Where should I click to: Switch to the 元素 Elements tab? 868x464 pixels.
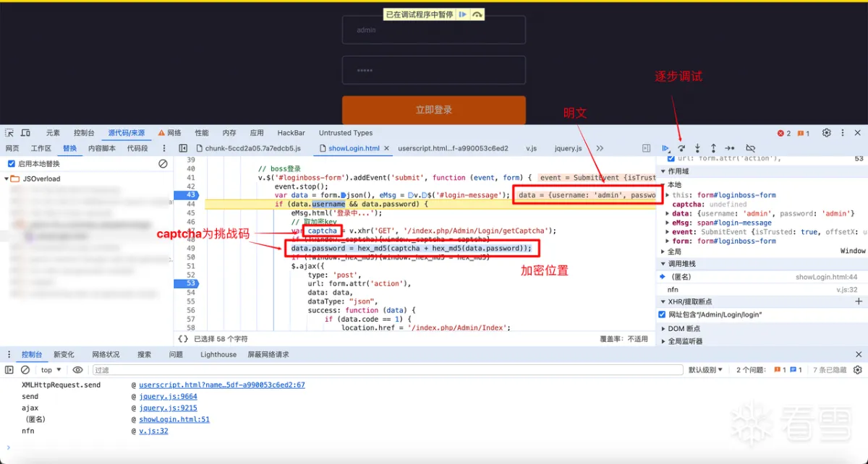pos(54,133)
